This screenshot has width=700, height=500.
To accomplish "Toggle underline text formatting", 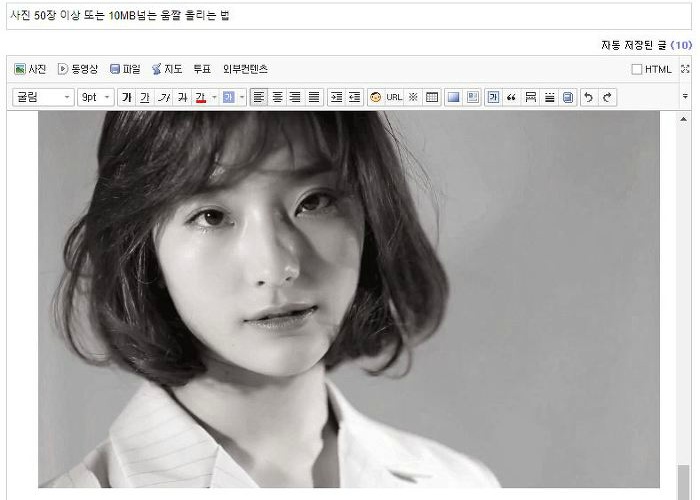I will (145, 97).
